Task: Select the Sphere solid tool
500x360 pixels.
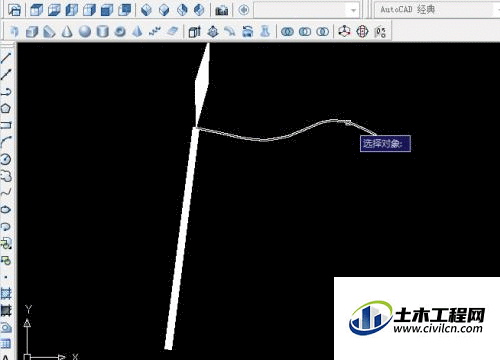Action: pos(85,32)
